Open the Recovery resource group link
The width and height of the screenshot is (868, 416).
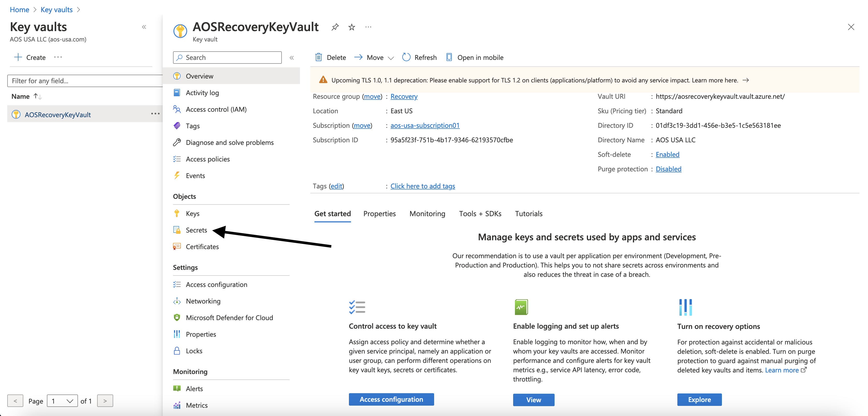(404, 96)
